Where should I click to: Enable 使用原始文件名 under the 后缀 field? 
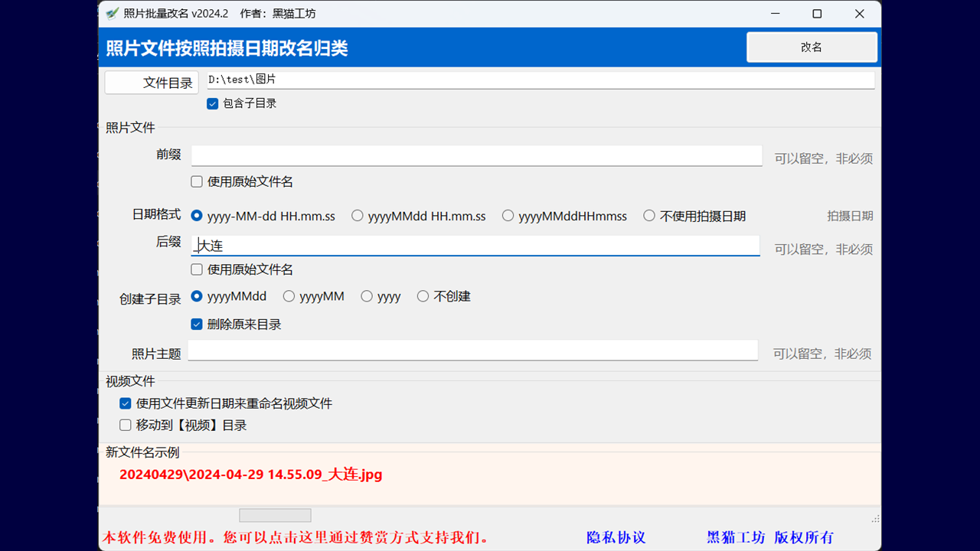point(196,269)
